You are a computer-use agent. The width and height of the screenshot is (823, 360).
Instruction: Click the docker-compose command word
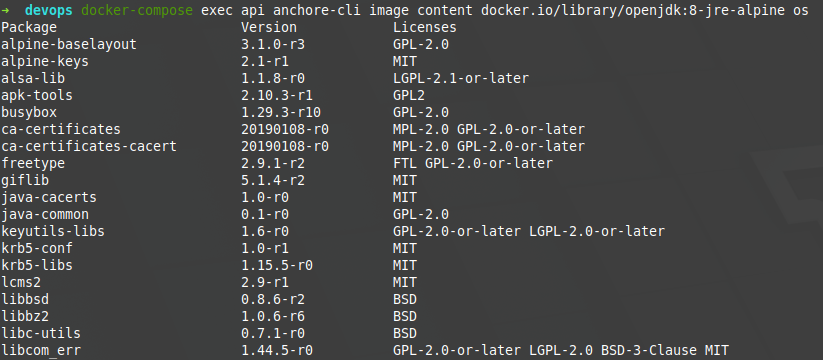pos(136,10)
